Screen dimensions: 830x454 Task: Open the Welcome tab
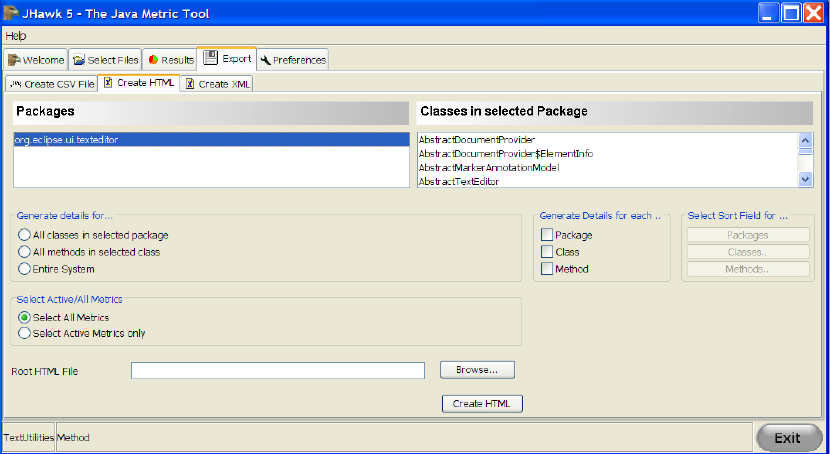point(36,60)
